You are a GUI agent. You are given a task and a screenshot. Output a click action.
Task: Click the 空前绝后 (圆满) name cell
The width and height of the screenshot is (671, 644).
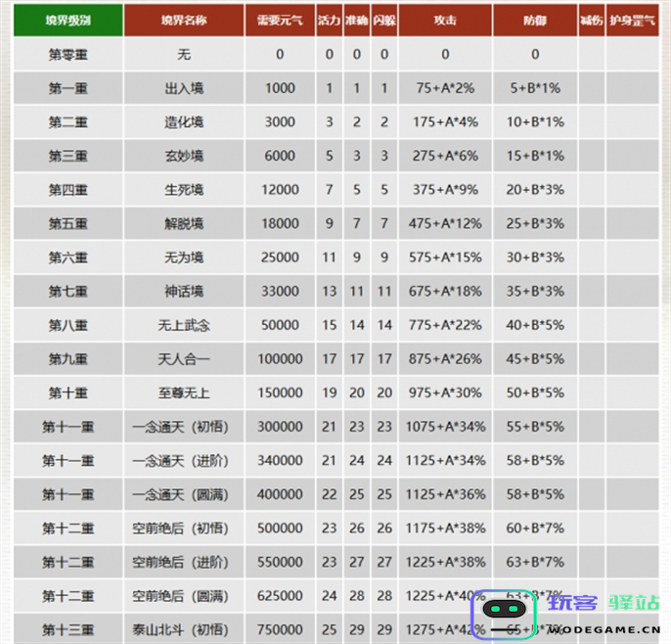tap(184, 596)
